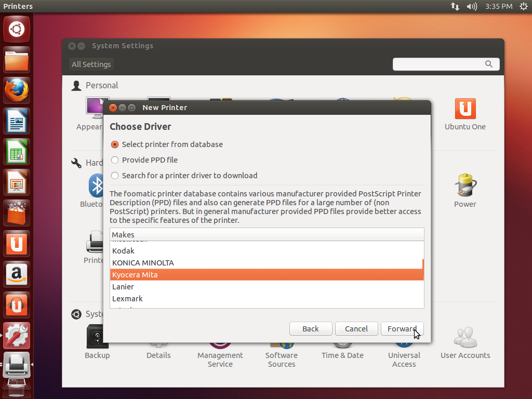
Task: Open Files manager from launcher
Action: pyautogui.click(x=17, y=60)
